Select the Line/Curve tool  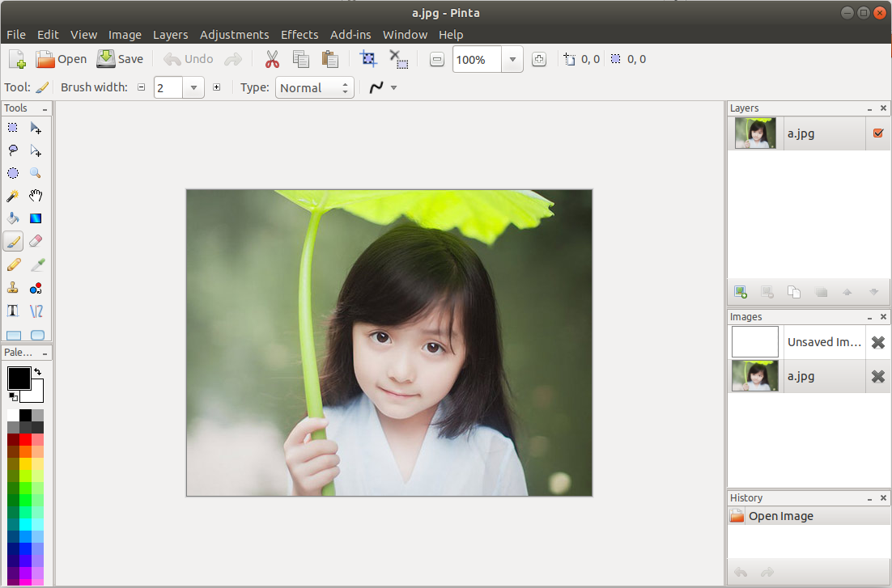click(36, 311)
